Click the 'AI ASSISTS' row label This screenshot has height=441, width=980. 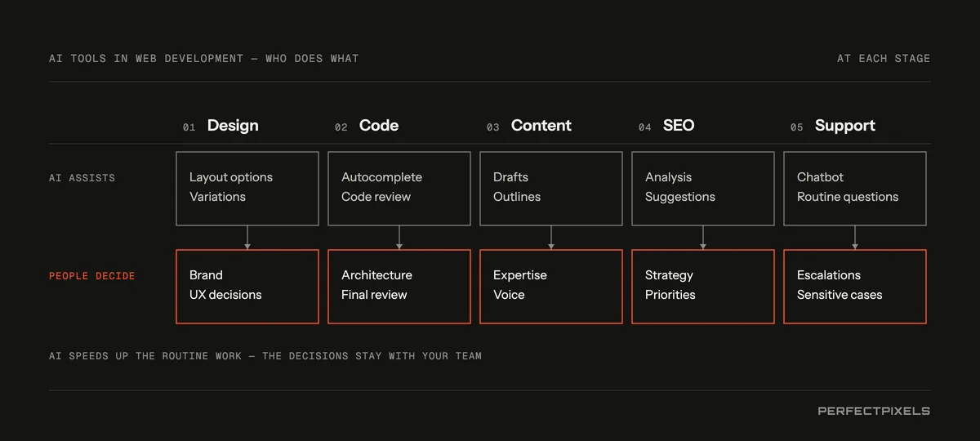pyautogui.click(x=82, y=177)
